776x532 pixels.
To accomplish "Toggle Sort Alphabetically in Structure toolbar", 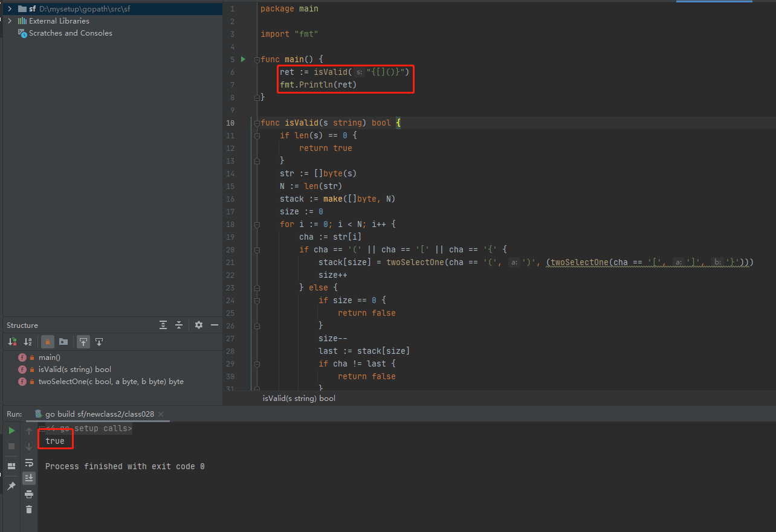I will tap(28, 342).
